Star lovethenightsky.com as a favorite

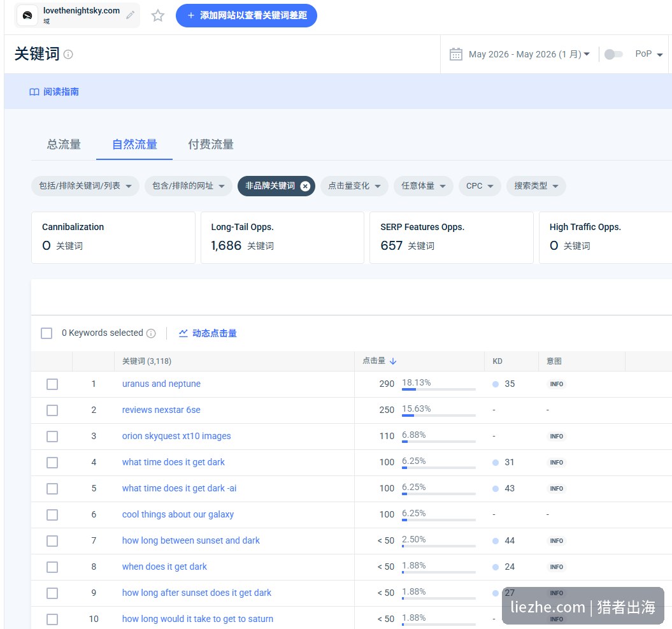click(158, 15)
